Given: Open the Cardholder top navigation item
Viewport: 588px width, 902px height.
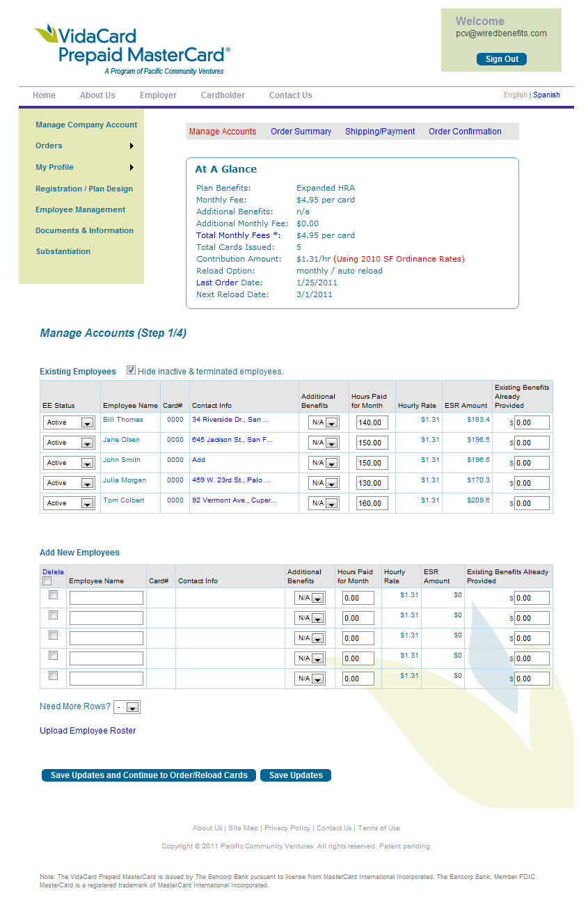Looking at the screenshot, I should (x=223, y=95).
